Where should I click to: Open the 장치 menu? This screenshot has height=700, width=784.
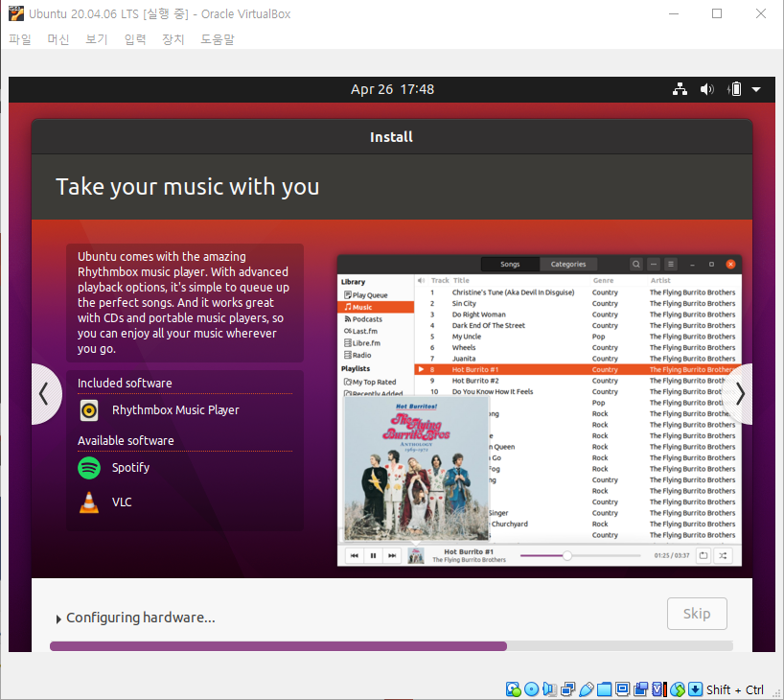coord(173,39)
